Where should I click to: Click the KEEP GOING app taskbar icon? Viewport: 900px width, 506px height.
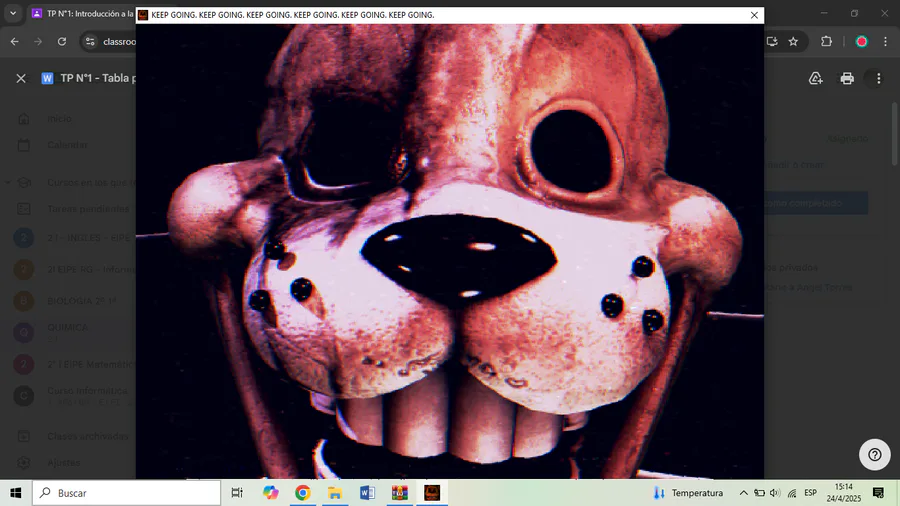pyautogui.click(x=432, y=493)
